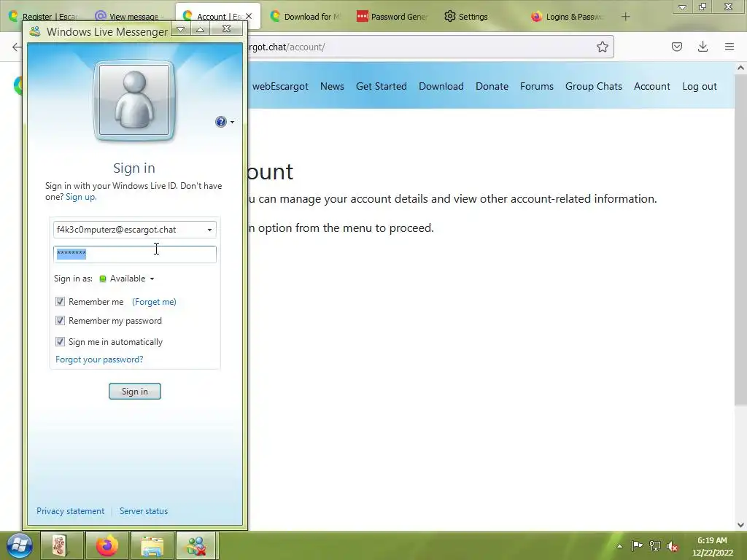Image resolution: width=747 pixels, height=560 pixels.
Task: Show hidden system tray icons
Action: point(620,546)
